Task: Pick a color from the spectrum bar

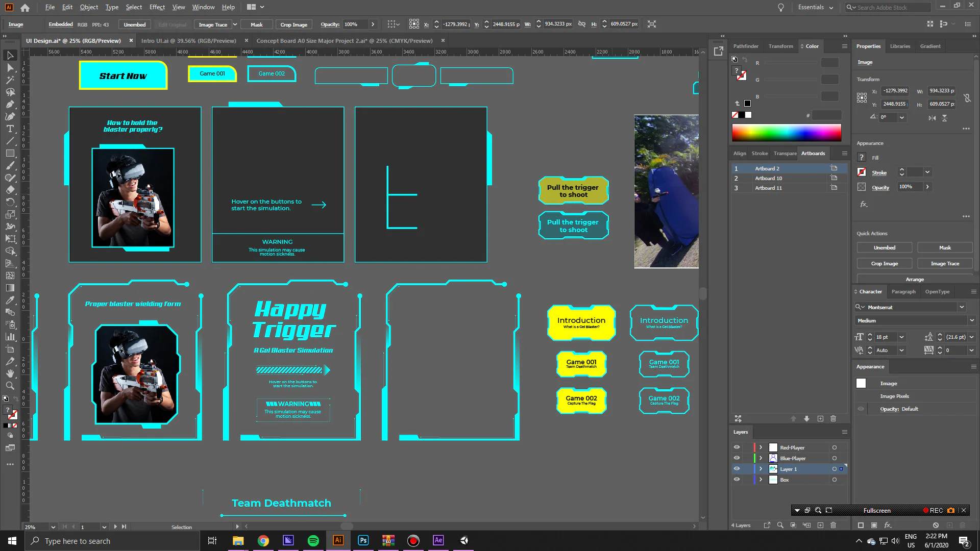Action: [x=786, y=133]
